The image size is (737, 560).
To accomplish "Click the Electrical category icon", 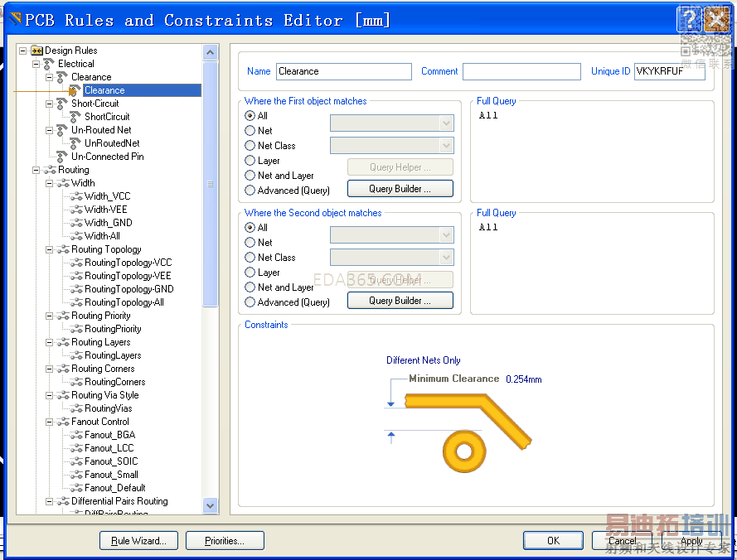I will [x=50, y=64].
